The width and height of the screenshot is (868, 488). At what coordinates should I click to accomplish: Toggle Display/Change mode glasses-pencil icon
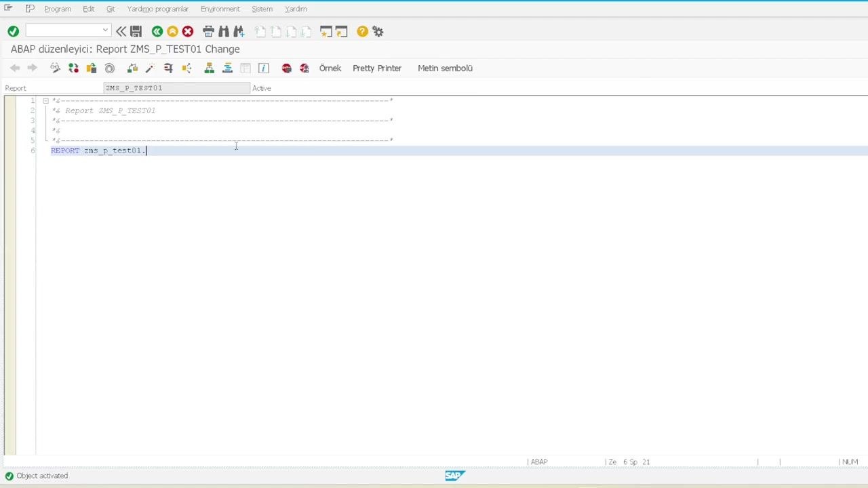55,68
